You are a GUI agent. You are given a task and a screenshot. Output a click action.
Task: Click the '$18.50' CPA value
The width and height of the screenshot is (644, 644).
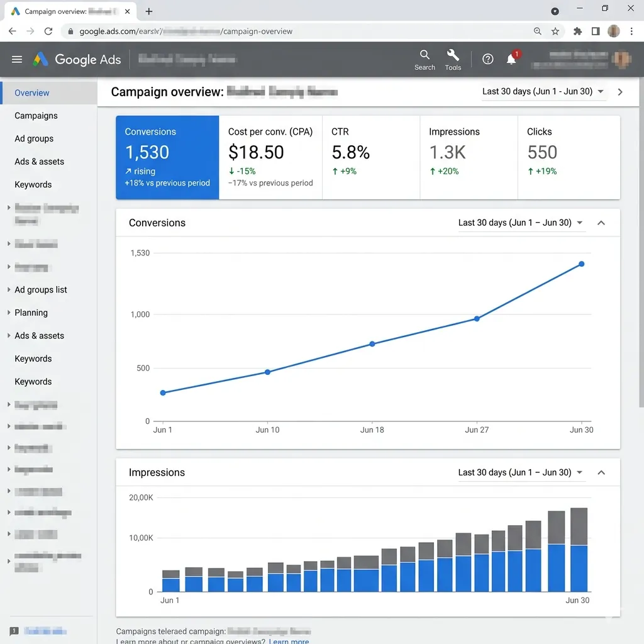pos(257,152)
